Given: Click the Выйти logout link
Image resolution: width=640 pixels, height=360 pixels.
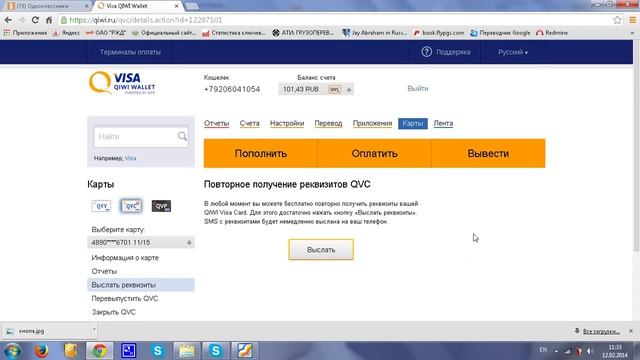Looking at the screenshot, I should pyautogui.click(x=418, y=89).
